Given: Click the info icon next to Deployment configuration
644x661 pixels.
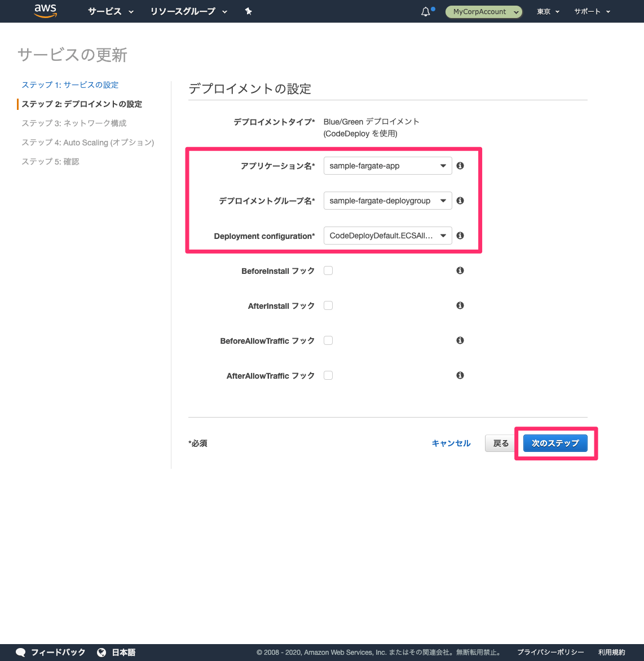Looking at the screenshot, I should point(460,235).
